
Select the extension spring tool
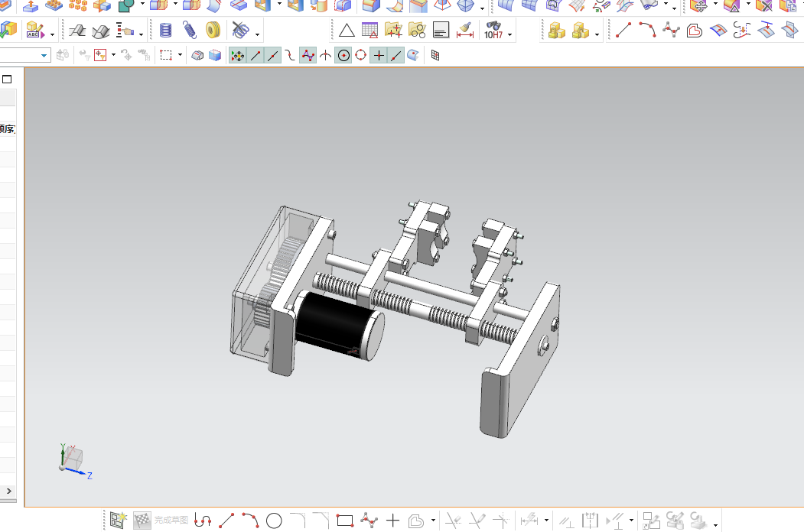[189, 31]
